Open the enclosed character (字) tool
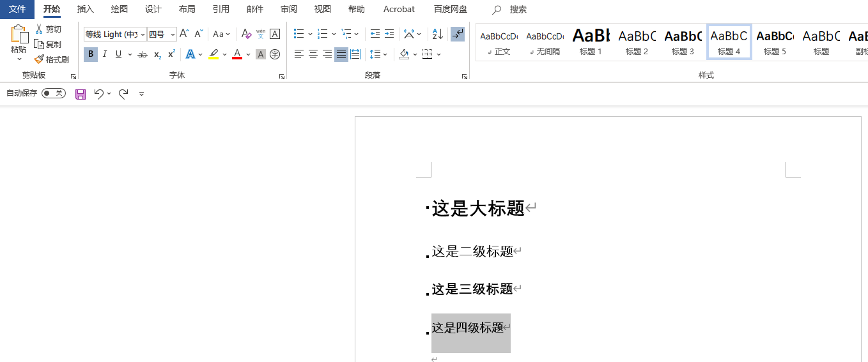Screen dimensions: 868x362 coord(275,54)
